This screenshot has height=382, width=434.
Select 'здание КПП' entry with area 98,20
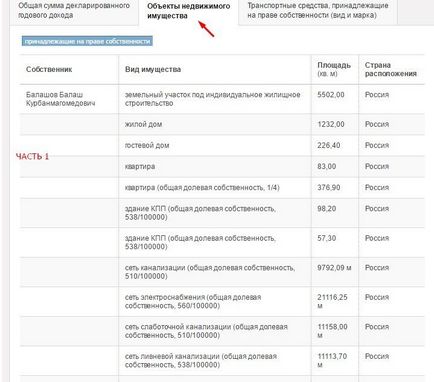[x=200, y=213]
